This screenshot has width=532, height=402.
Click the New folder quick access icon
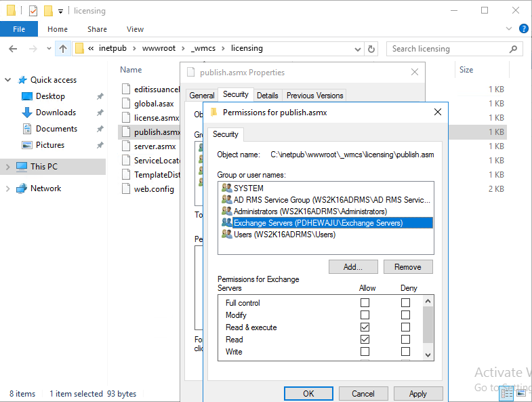coord(48,11)
